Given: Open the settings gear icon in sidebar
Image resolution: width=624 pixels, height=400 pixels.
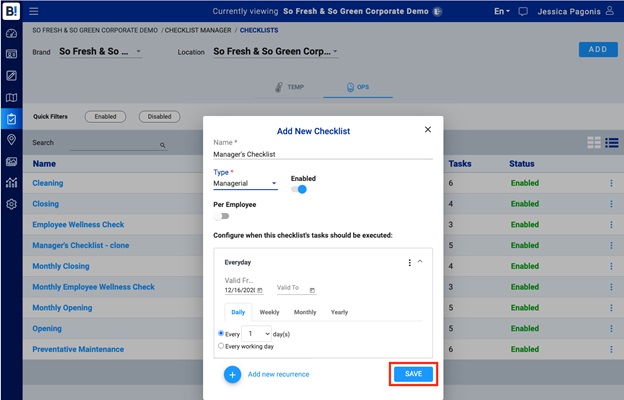Looking at the screenshot, I should 12,204.
